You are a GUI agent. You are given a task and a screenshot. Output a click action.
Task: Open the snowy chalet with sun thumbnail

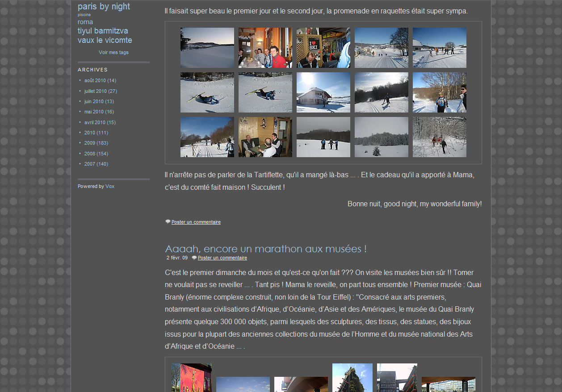pos(323,92)
